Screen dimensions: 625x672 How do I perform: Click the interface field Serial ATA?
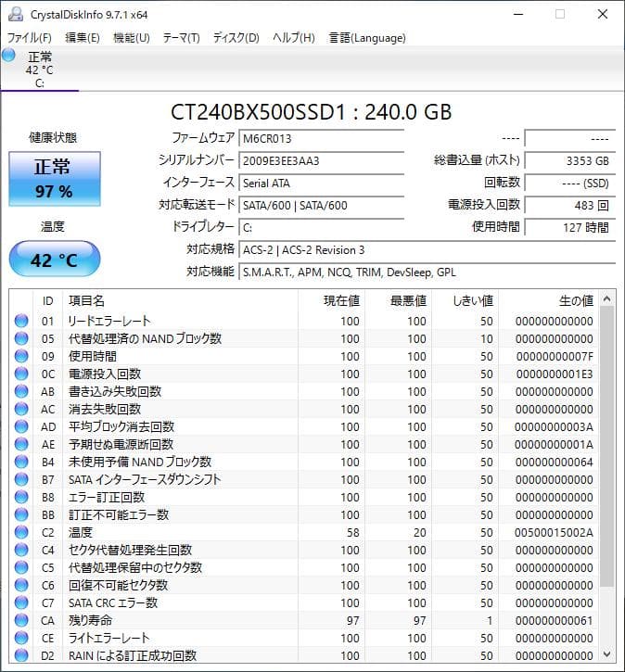point(321,183)
